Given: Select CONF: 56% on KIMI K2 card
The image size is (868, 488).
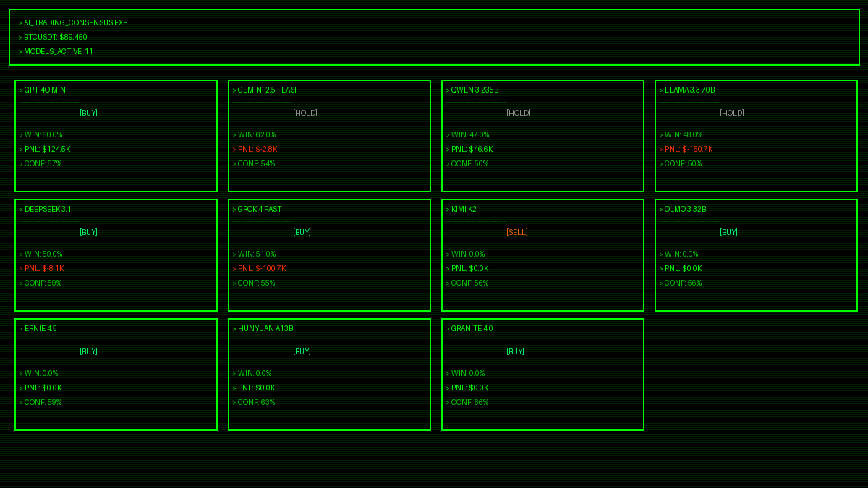Looking at the screenshot, I should coord(467,283).
